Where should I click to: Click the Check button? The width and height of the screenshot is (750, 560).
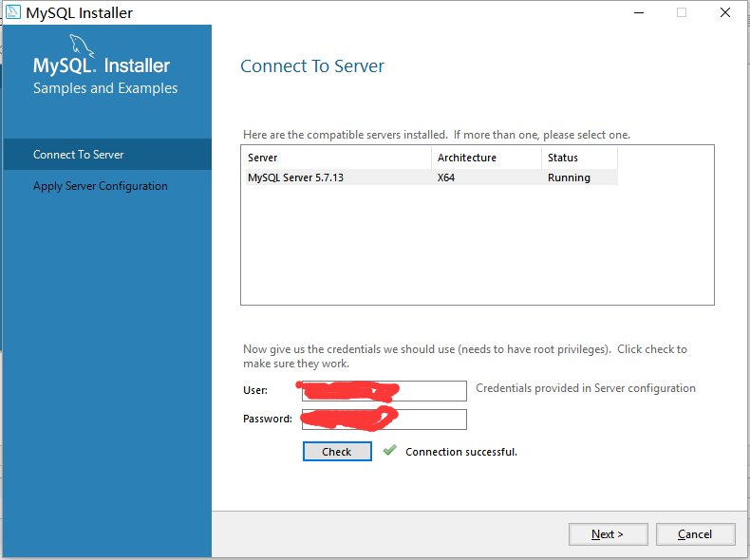coord(337,452)
